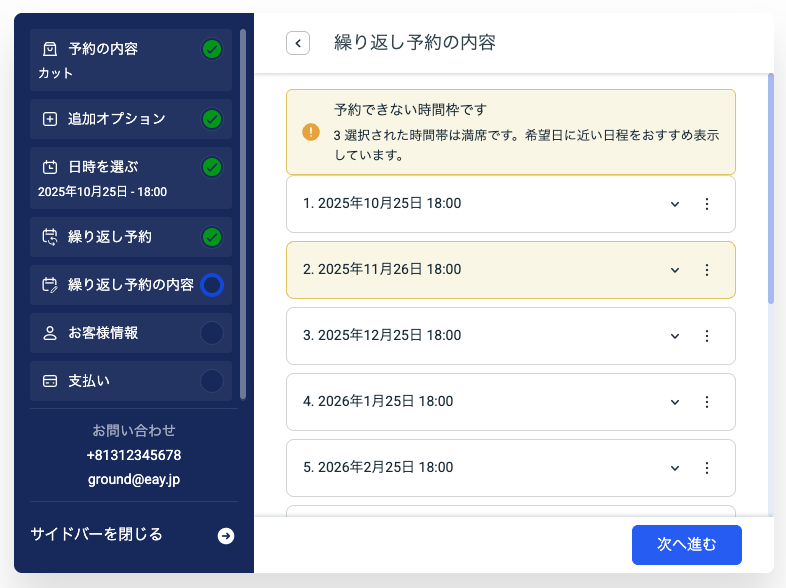Expand the 2025年11月26日 18:00 booking chevron
This screenshot has height=588, width=786.
pos(675,270)
